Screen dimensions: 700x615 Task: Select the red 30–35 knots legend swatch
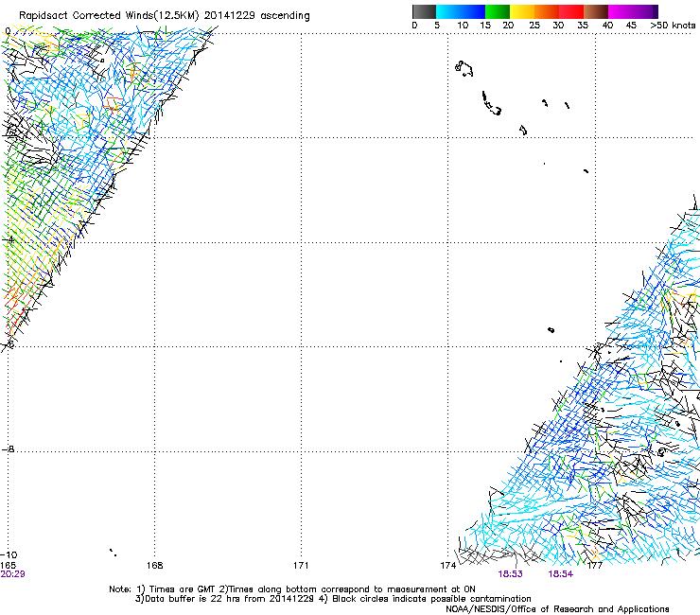coord(571,11)
